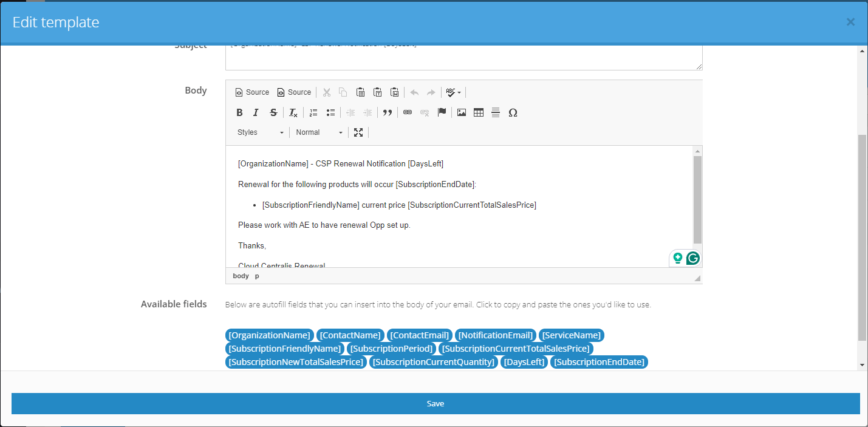Open the ABC spell check dropdown

[453, 92]
